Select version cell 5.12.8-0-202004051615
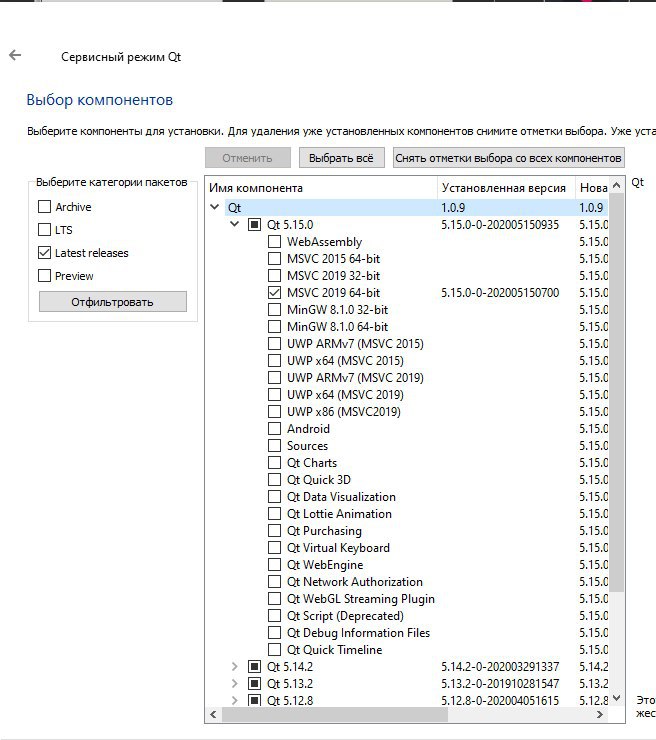The image size is (656, 740). click(500, 700)
